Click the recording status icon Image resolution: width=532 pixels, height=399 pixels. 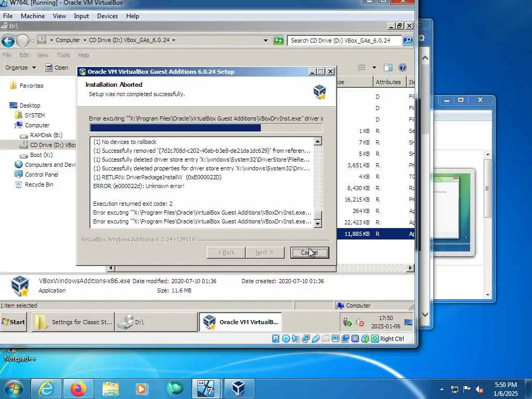coord(345,339)
